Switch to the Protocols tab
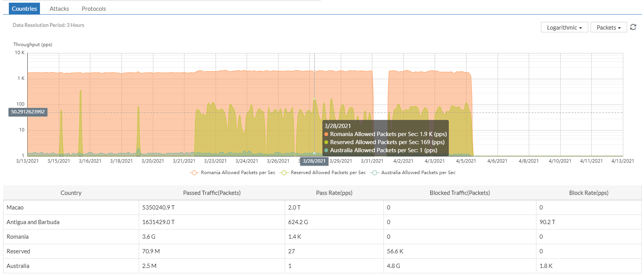The height and width of the screenshot is (276, 644). [94, 9]
